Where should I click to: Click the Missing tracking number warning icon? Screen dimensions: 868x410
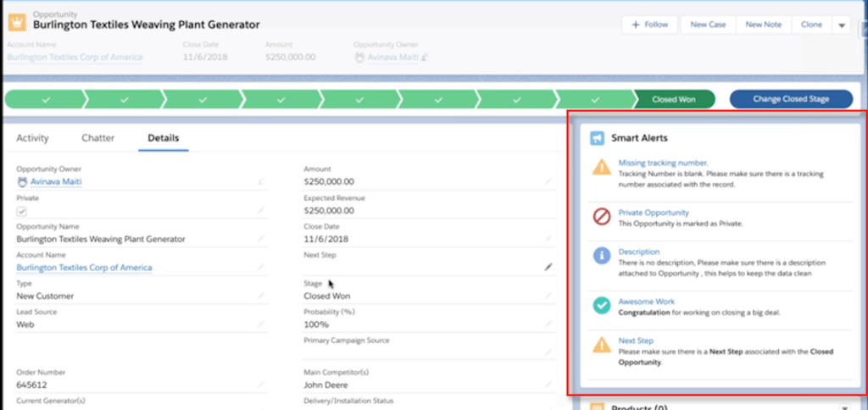(x=601, y=168)
